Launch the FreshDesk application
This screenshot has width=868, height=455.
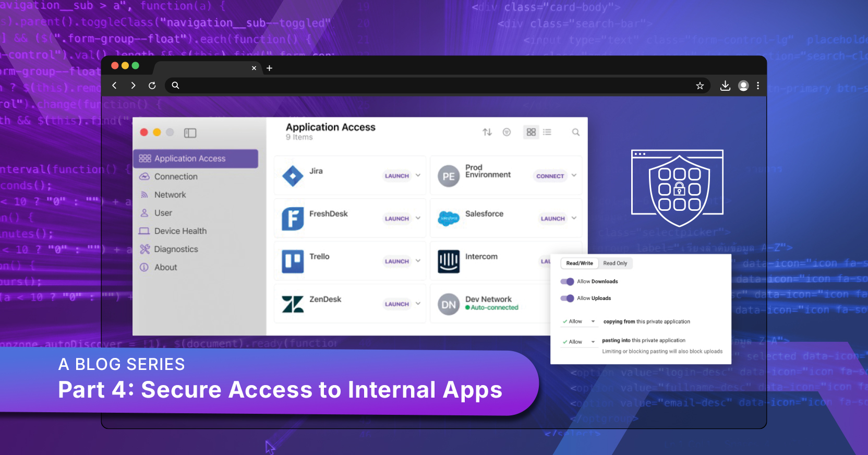pyautogui.click(x=397, y=219)
